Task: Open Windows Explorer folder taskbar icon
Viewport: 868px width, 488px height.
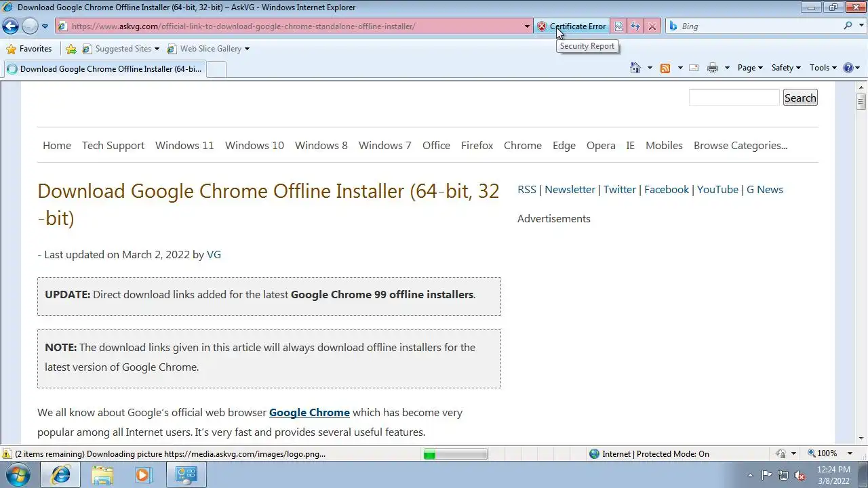Action: (102, 475)
